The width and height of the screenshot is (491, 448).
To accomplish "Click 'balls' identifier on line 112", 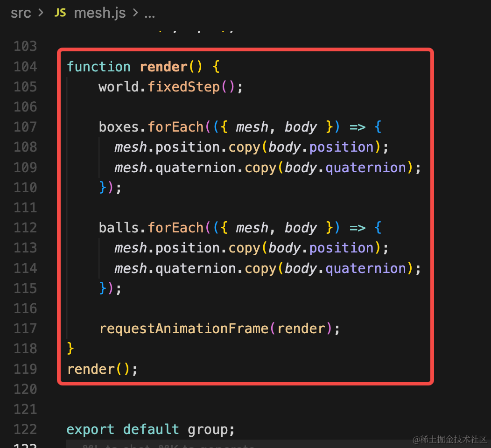I will pyautogui.click(x=119, y=228).
